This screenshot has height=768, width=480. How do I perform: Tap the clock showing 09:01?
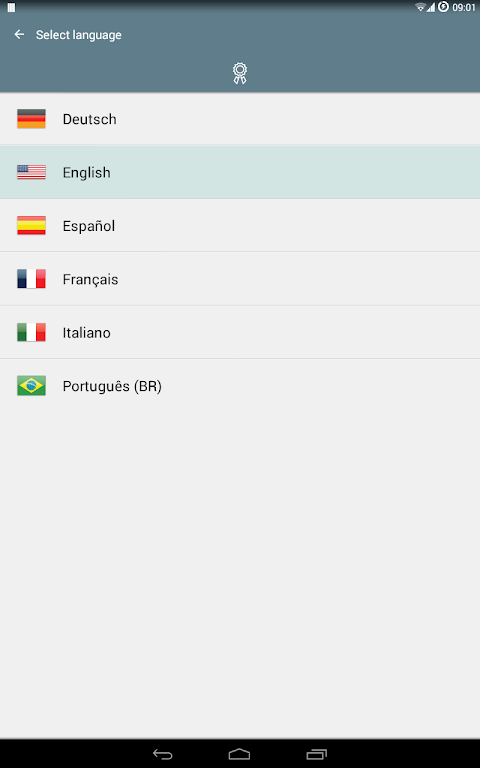(x=464, y=7)
